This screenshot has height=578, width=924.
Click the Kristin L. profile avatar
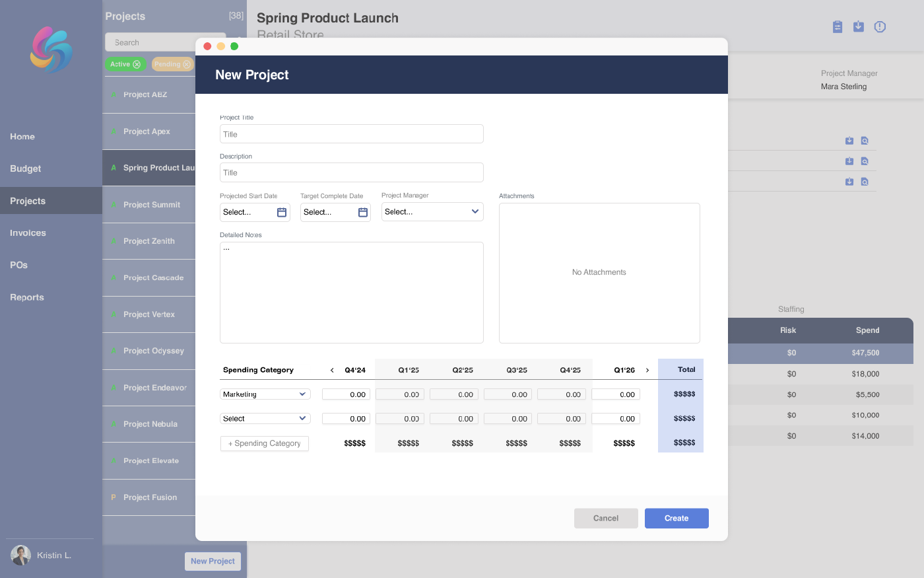[21, 555]
